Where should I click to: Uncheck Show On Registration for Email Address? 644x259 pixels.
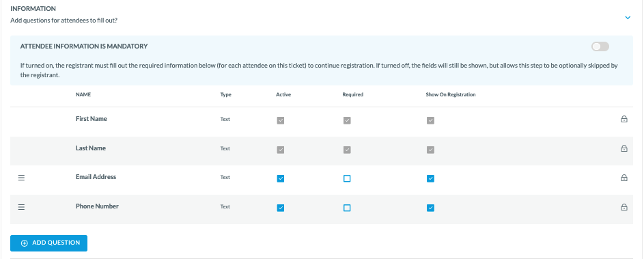click(430, 178)
